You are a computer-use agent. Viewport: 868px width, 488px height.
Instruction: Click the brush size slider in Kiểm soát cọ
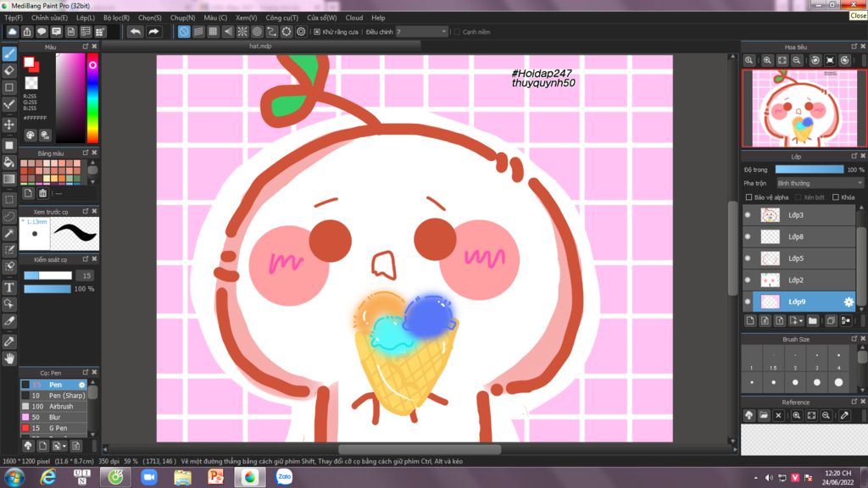47,275
